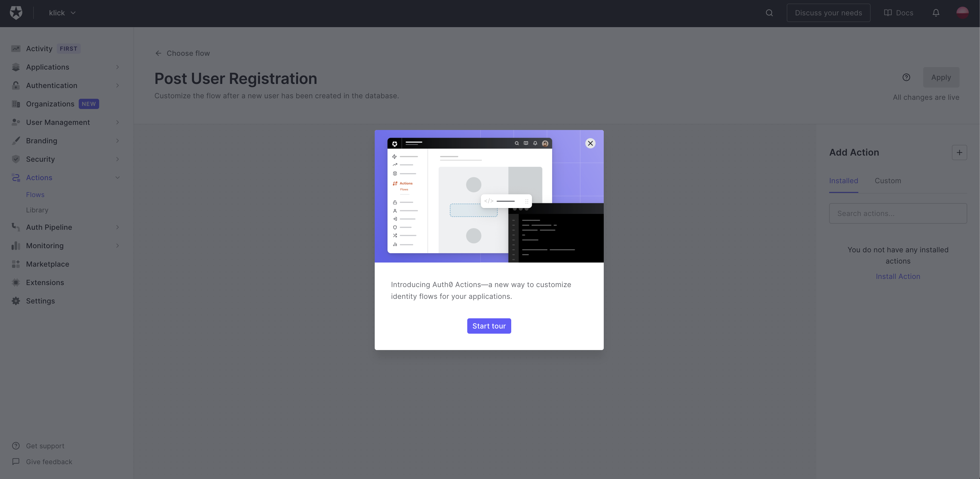Screen dimensions: 980x479
Task: Click the Auth0 shield logo
Action: point(16,13)
